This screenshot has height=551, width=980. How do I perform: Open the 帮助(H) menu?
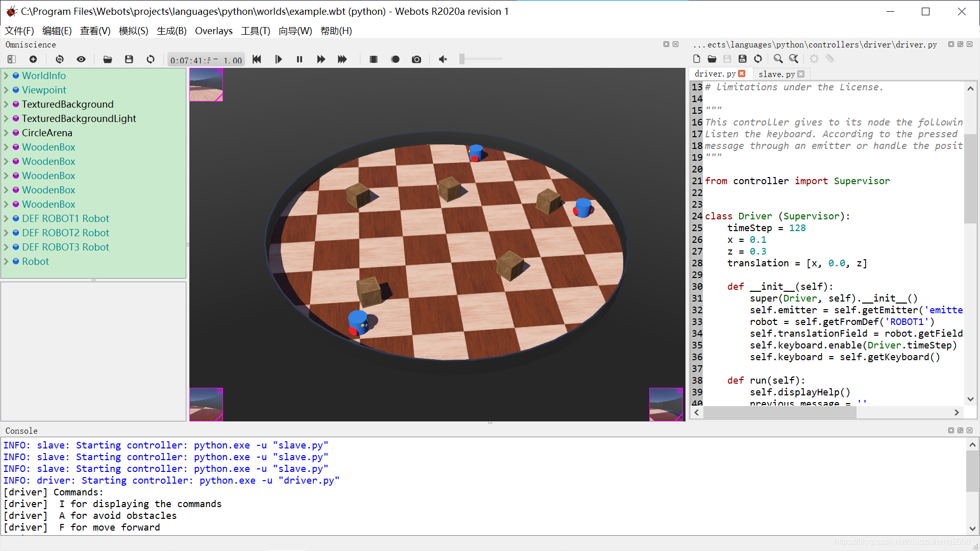pos(336,31)
